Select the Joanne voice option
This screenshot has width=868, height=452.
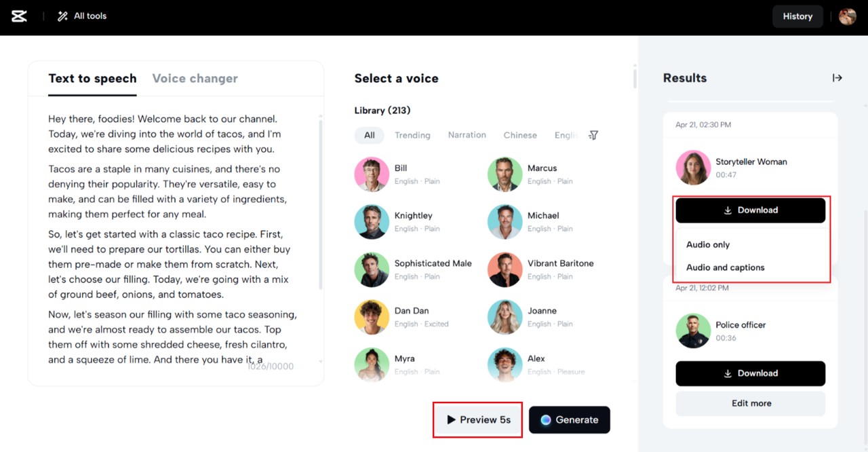(x=505, y=317)
